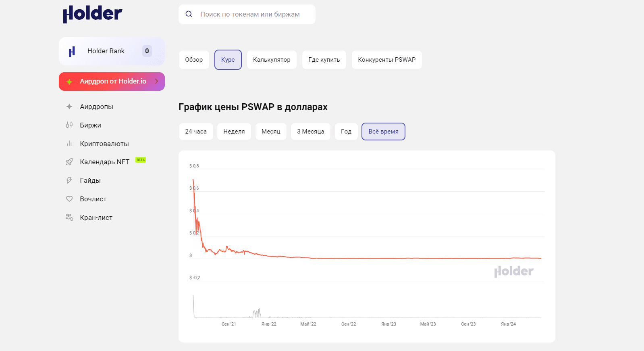Select the Месяц chart range
The image size is (644, 351).
[x=271, y=132]
